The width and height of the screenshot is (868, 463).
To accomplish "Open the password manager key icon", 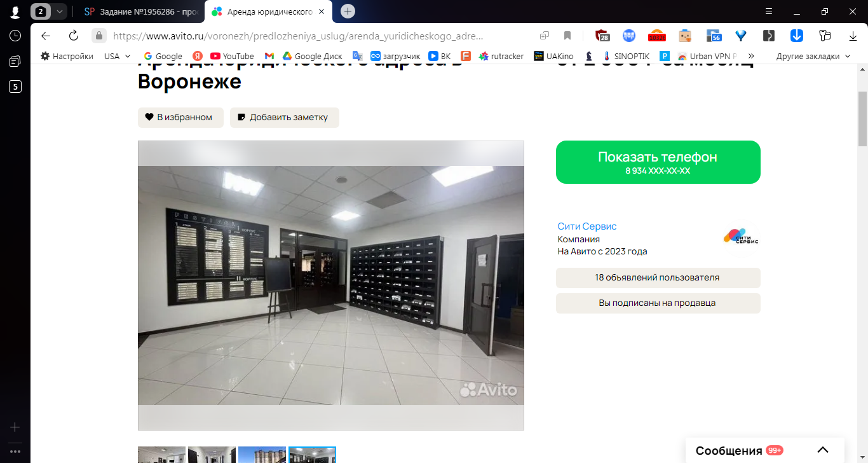I will pyautogui.click(x=825, y=36).
